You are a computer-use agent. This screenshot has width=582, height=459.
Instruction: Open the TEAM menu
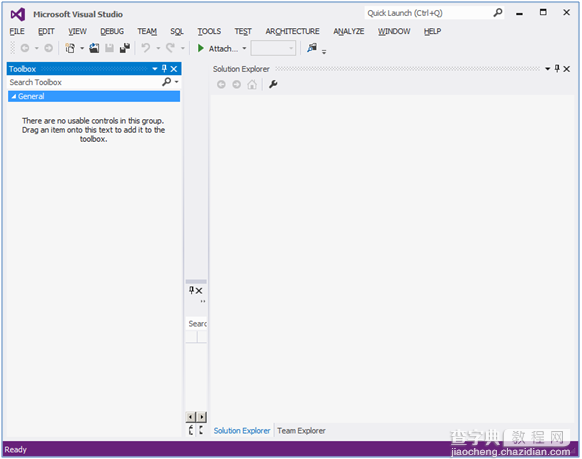pyautogui.click(x=147, y=32)
